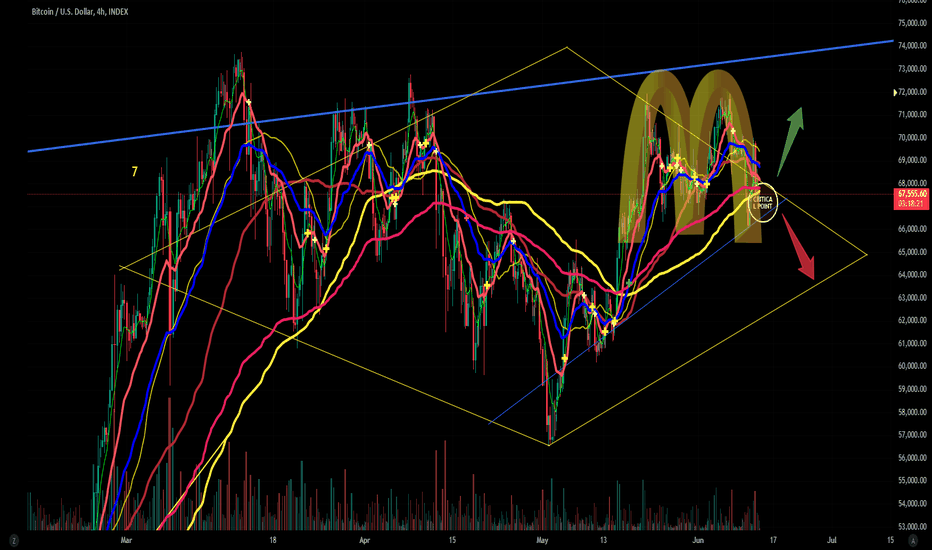Click the 58,000.00 price axis label
This screenshot has height=550, width=932.
pos(912,412)
